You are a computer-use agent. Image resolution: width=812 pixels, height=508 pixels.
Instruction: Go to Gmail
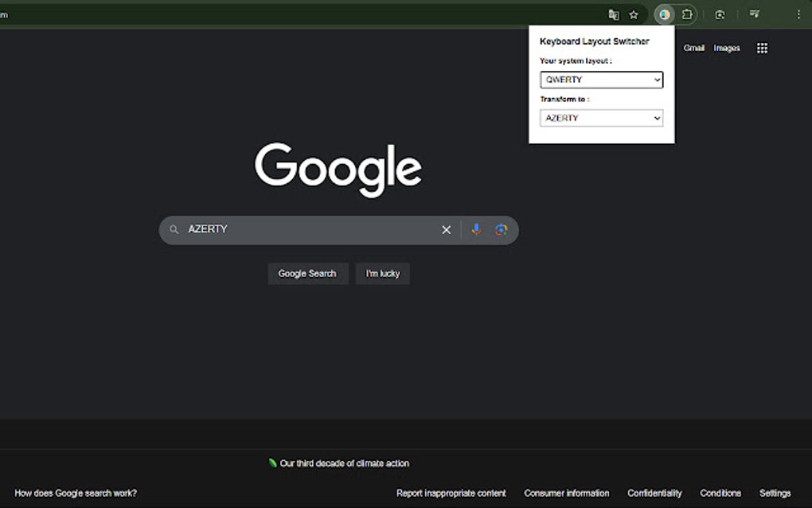(x=693, y=48)
